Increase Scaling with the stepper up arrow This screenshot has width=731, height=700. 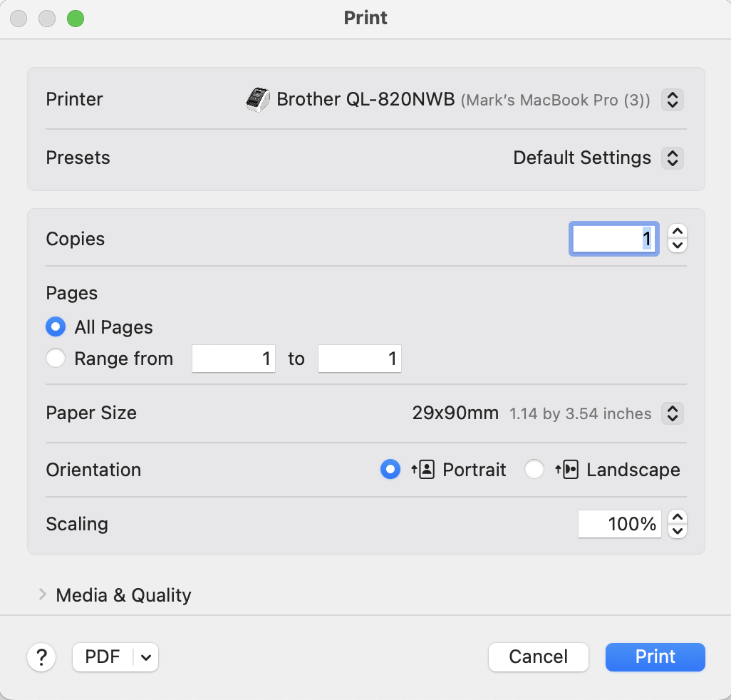coord(678,517)
